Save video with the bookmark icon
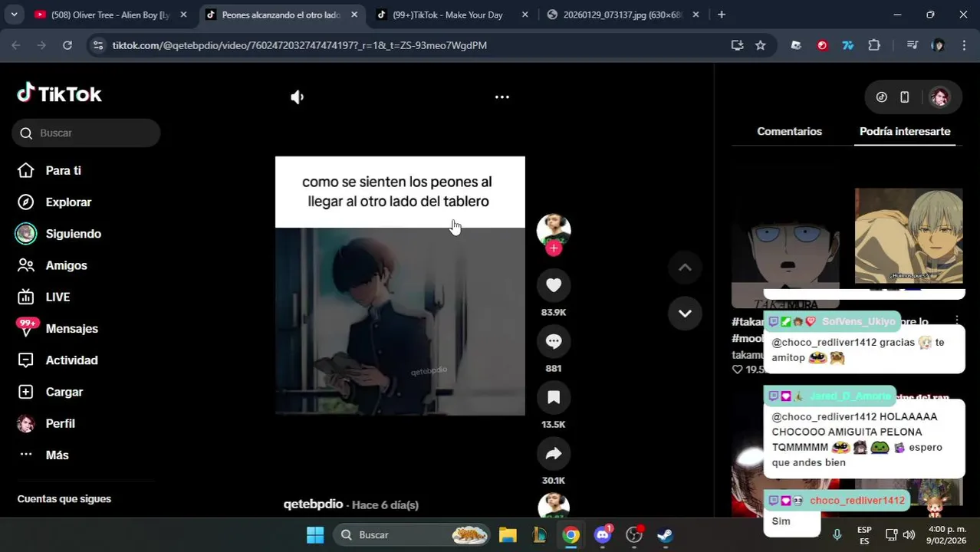 (x=554, y=397)
